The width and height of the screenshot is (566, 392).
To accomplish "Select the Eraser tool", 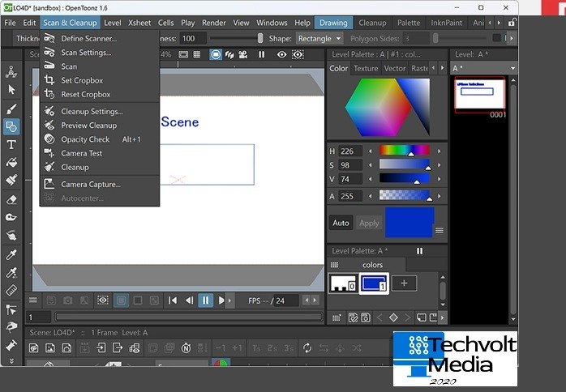I will click(x=11, y=199).
